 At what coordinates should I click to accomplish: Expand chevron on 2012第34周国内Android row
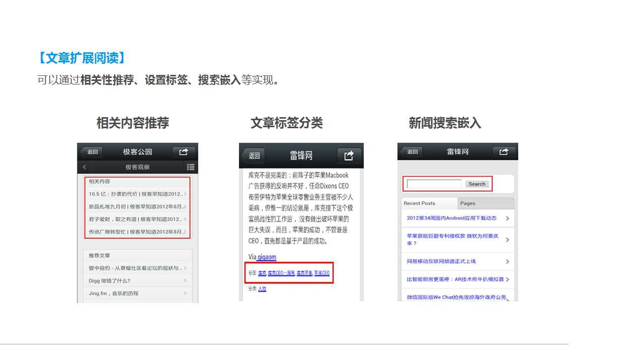point(507,218)
